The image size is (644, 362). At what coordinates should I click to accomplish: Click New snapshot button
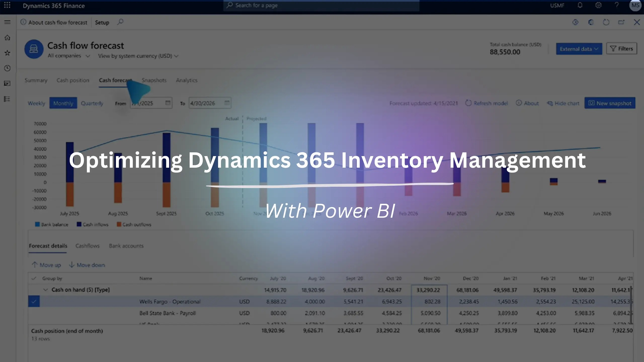[610, 103]
